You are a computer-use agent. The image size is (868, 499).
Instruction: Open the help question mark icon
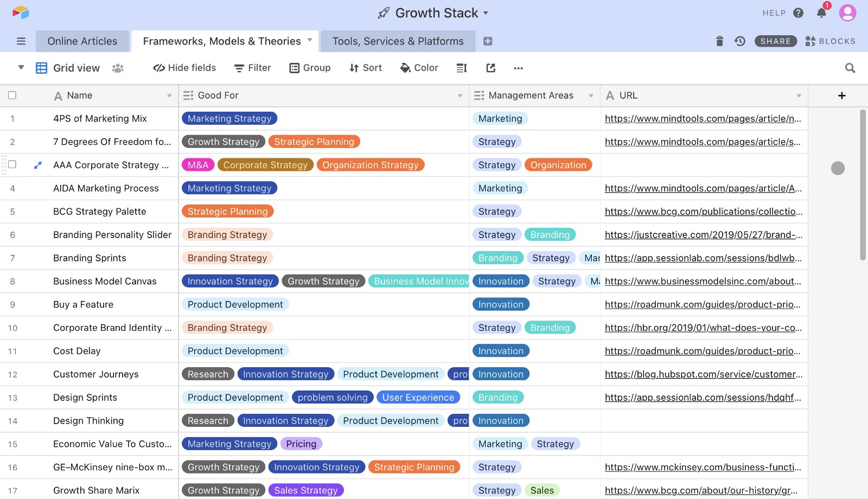click(798, 13)
